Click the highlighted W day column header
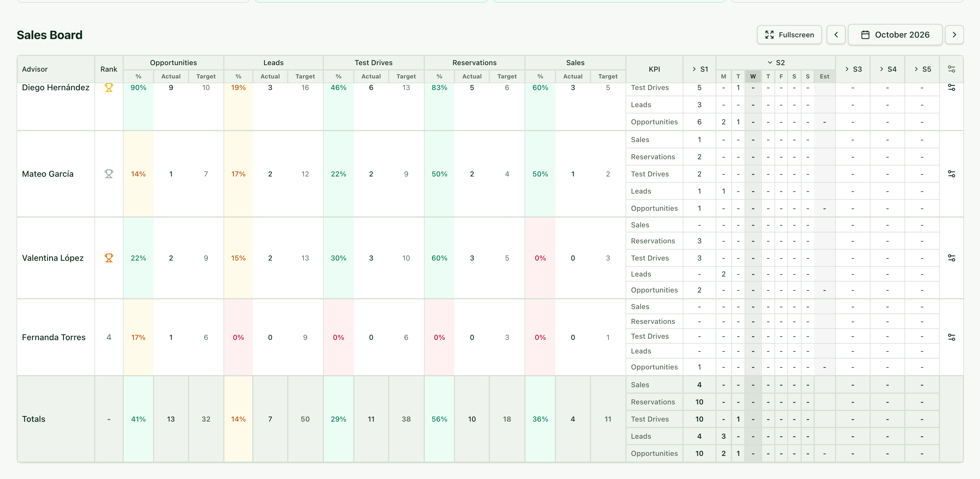The image size is (980, 479). click(753, 76)
